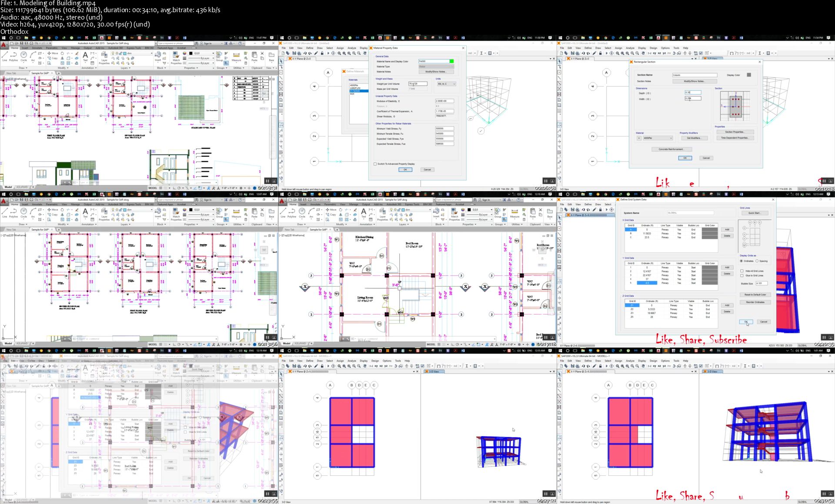Open the Material 4000Psi dropdown in Rectangular Section
835x504 pixels.
(658, 138)
